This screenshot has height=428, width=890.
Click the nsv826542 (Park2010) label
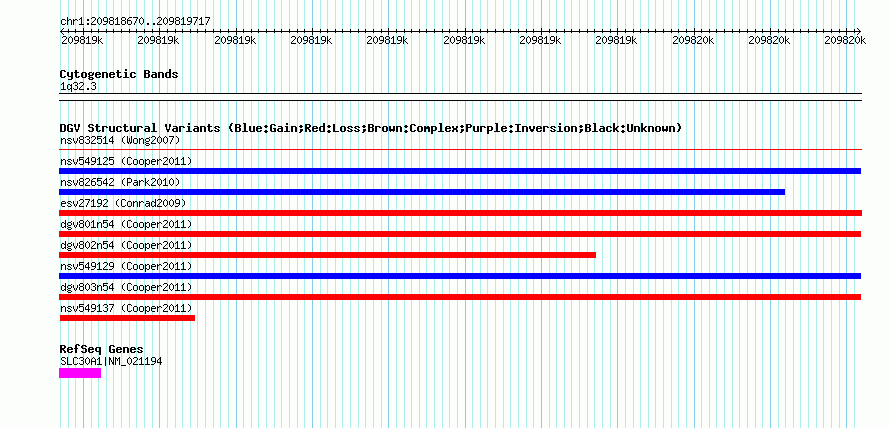point(120,182)
